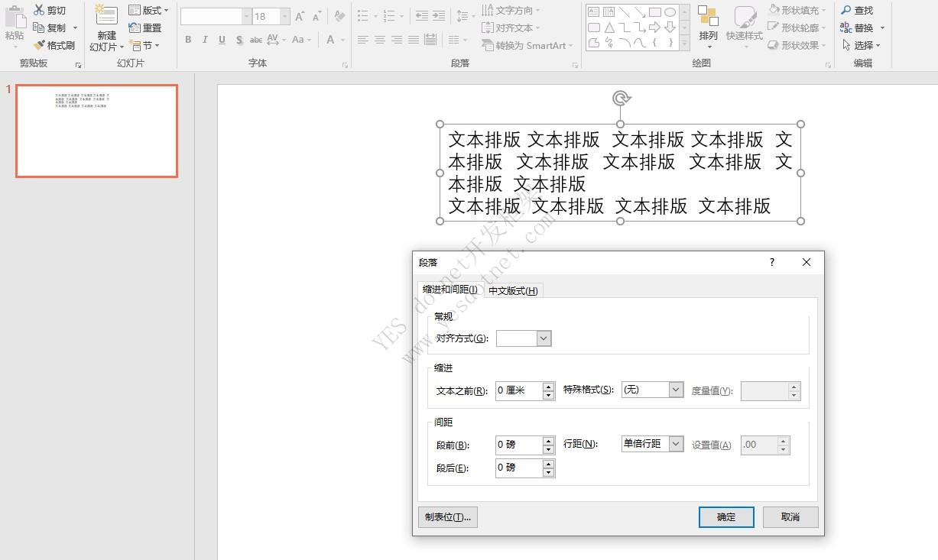
Task: Apply strikethrough abc formatting
Action: tap(256, 40)
